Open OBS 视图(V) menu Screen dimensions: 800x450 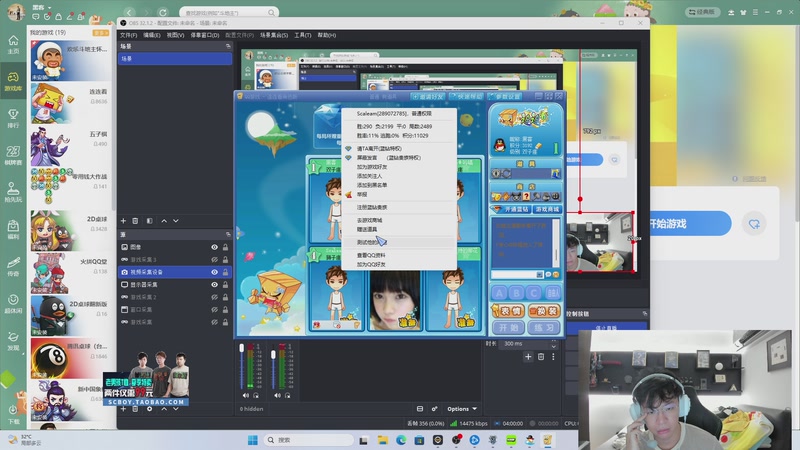175,35
